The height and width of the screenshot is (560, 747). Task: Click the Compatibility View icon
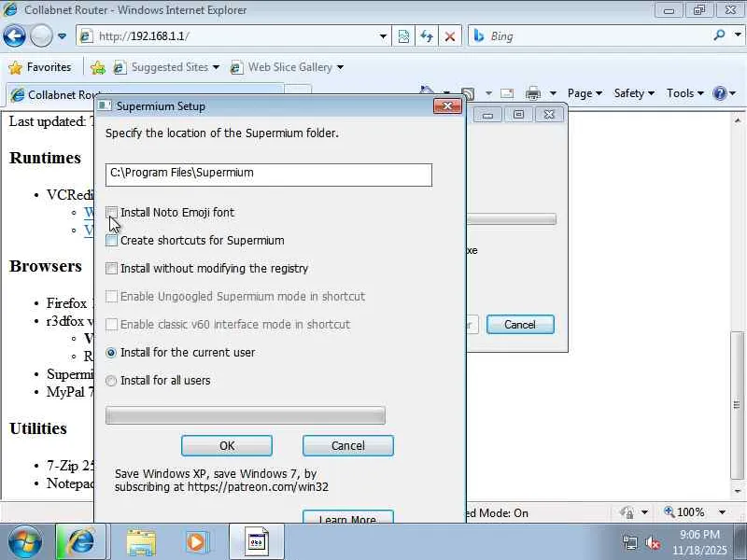tap(403, 36)
